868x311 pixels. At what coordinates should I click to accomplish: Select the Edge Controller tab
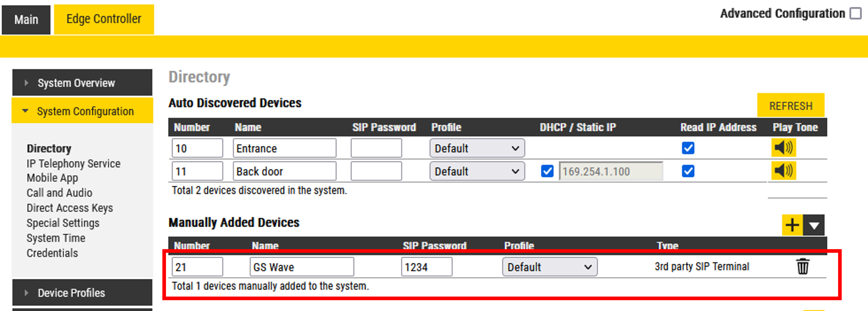(104, 19)
